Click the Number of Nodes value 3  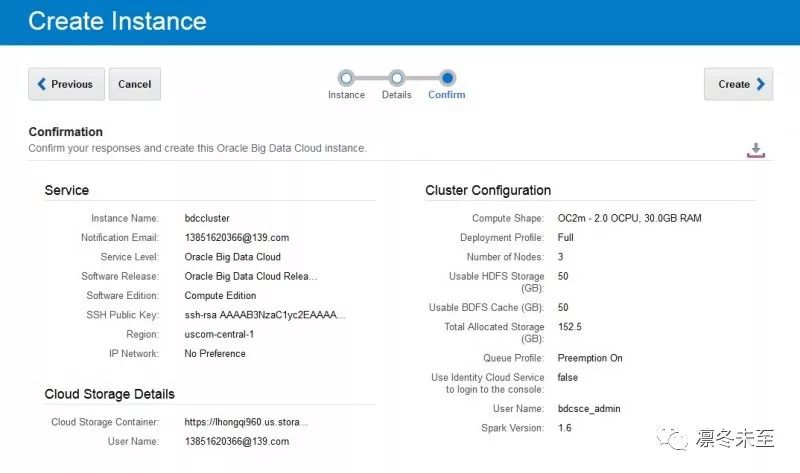point(561,257)
